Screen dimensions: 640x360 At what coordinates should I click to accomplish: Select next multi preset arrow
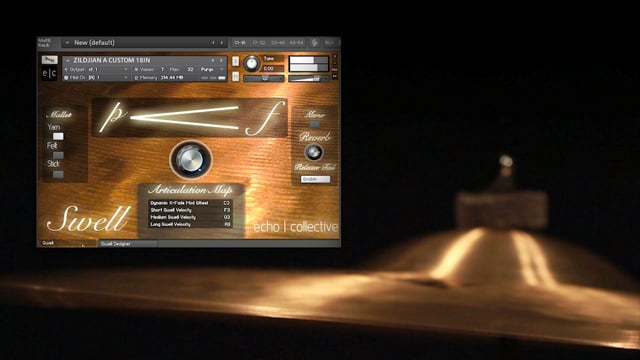(x=222, y=42)
